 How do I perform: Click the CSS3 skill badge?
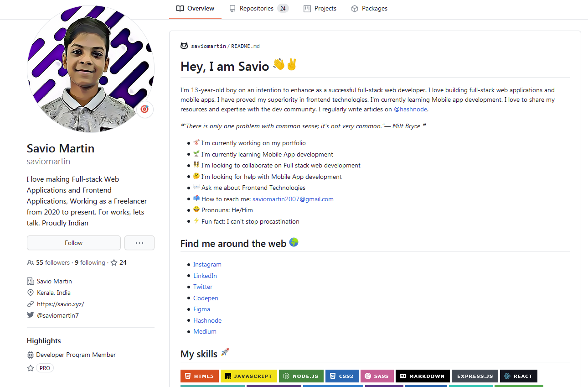pyautogui.click(x=342, y=376)
